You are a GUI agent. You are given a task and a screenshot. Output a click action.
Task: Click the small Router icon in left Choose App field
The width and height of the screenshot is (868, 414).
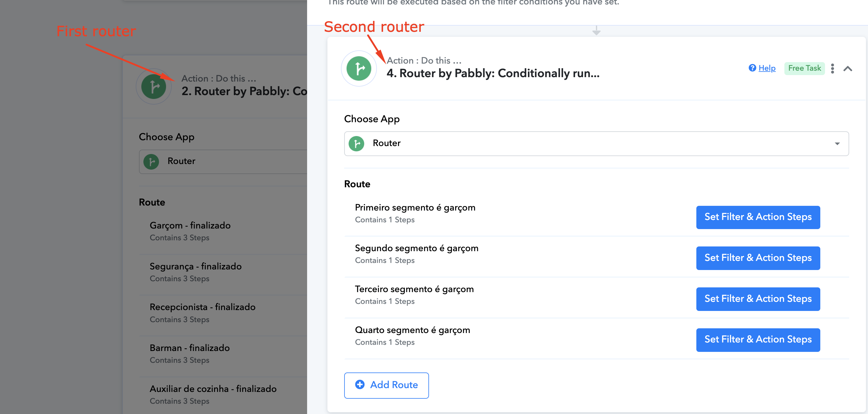[x=151, y=162]
